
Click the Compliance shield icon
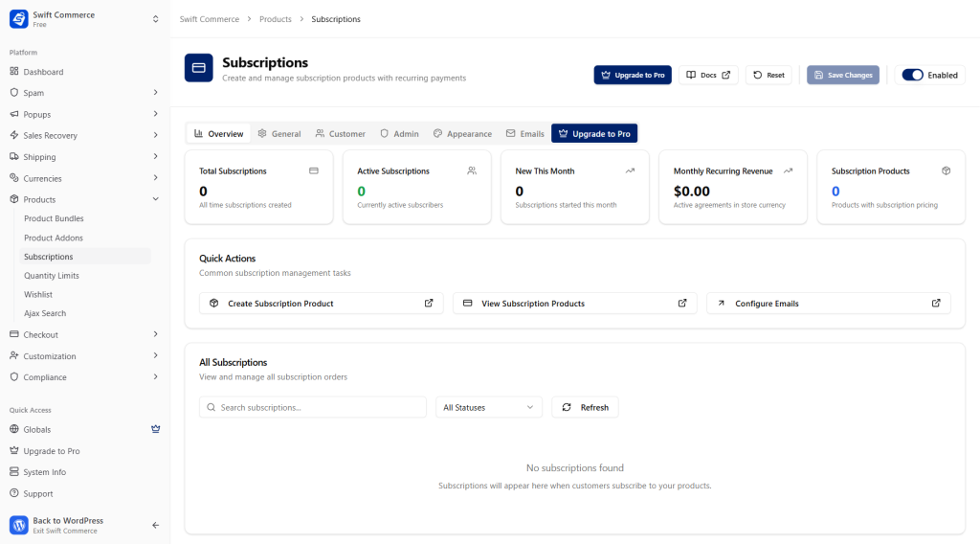coord(14,377)
